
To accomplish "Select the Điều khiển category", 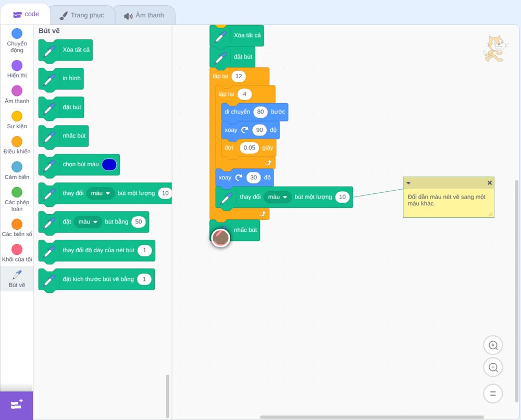I will coord(17,145).
